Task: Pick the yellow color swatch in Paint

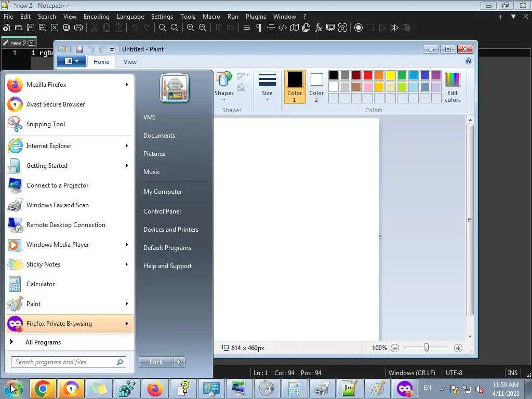Action: click(391, 75)
